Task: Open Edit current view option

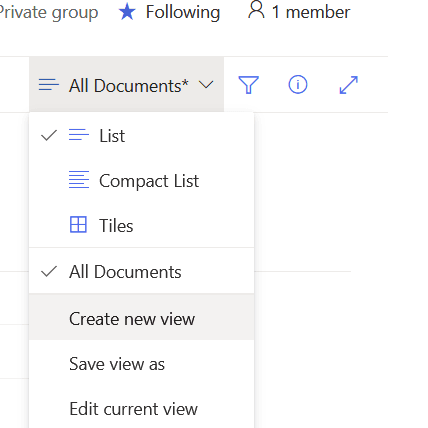Action: (x=142, y=408)
